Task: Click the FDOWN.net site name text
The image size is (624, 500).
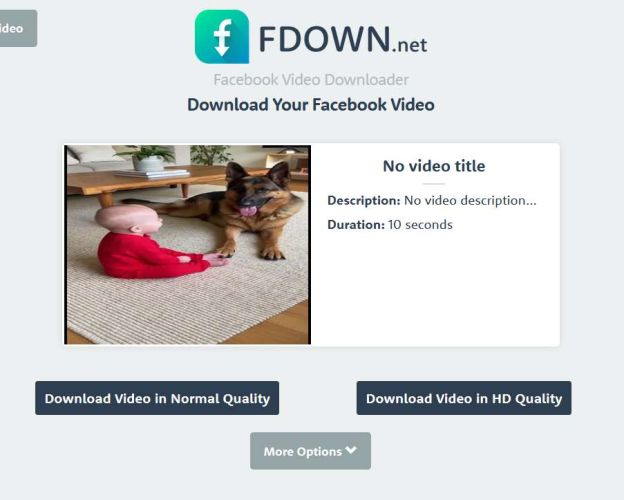Action: coord(343,39)
